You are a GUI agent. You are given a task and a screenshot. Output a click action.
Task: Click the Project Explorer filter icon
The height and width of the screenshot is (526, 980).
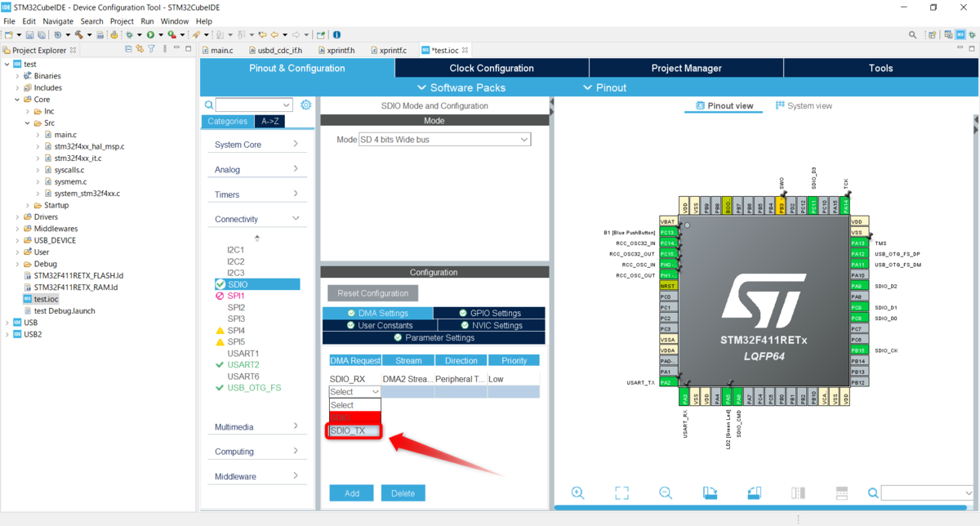pos(151,50)
